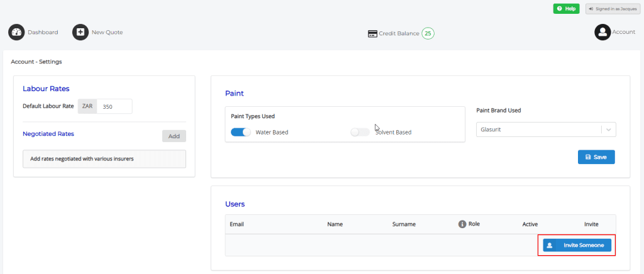The image size is (644, 274).
Task: Click the Credit Balance card icon
Action: click(372, 33)
